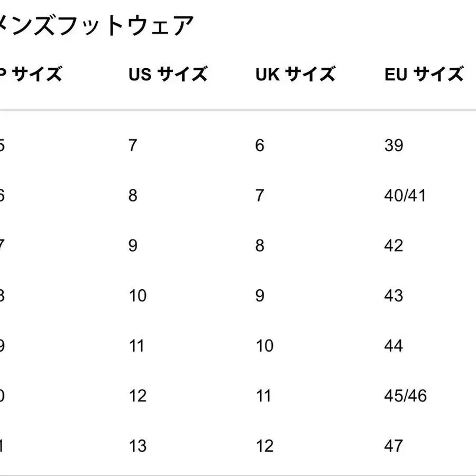
Task: Click EU size 44 cell
Action: (394, 346)
